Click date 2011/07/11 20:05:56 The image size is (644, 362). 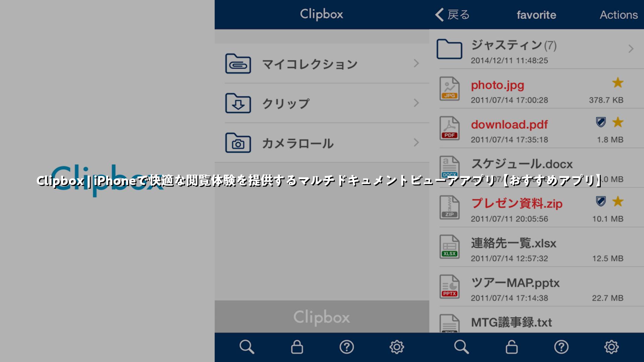(x=509, y=219)
